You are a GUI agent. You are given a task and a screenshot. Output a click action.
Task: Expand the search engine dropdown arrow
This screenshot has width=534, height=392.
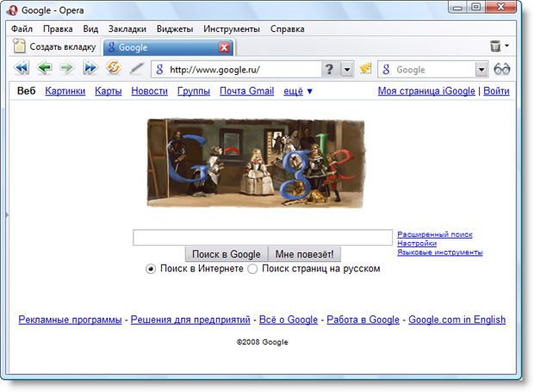click(481, 70)
